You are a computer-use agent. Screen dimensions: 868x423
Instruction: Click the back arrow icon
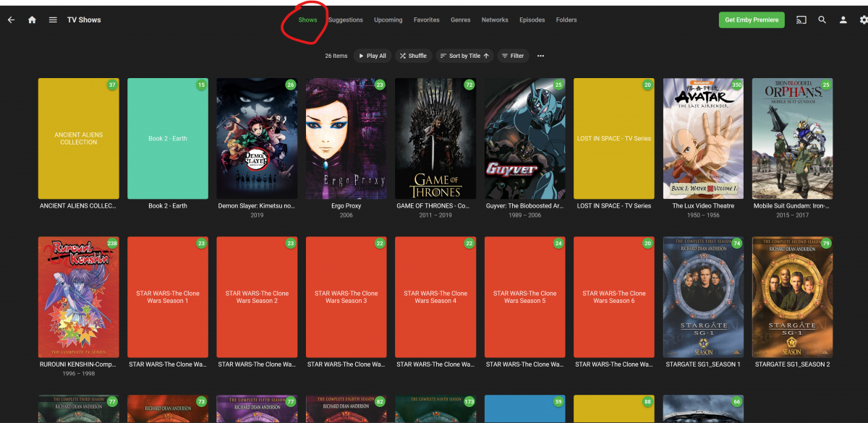pyautogui.click(x=11, y=20)
